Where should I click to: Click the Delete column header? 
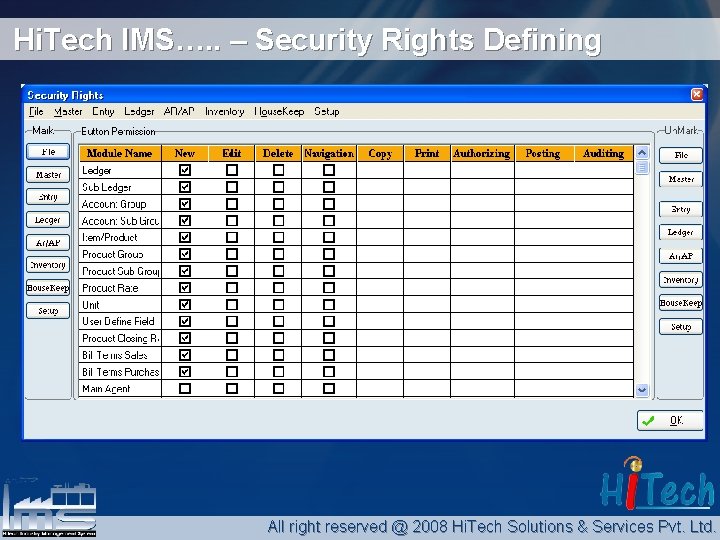coord(278,153)
